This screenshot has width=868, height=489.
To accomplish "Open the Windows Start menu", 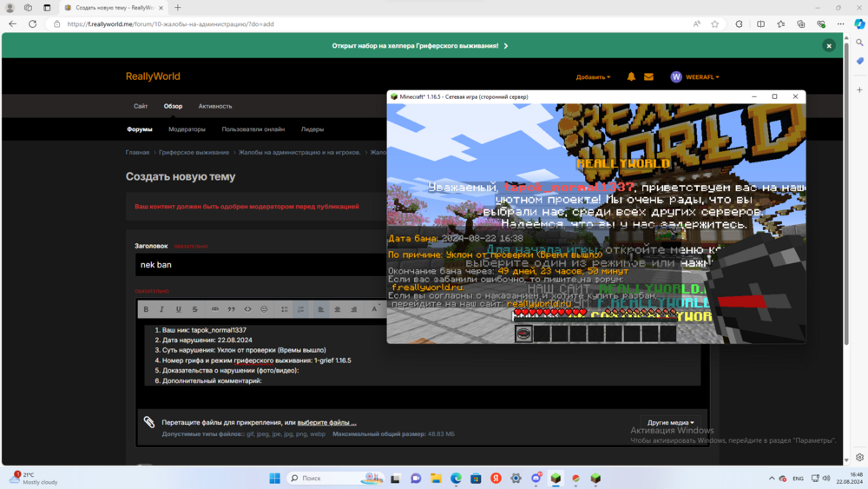I will click(274, 479).
